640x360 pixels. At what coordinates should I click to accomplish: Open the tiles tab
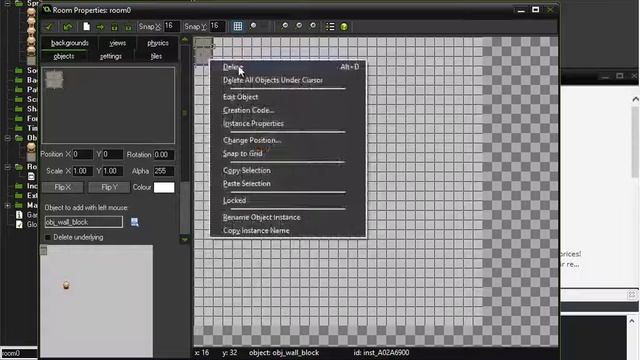click(156, 56)
